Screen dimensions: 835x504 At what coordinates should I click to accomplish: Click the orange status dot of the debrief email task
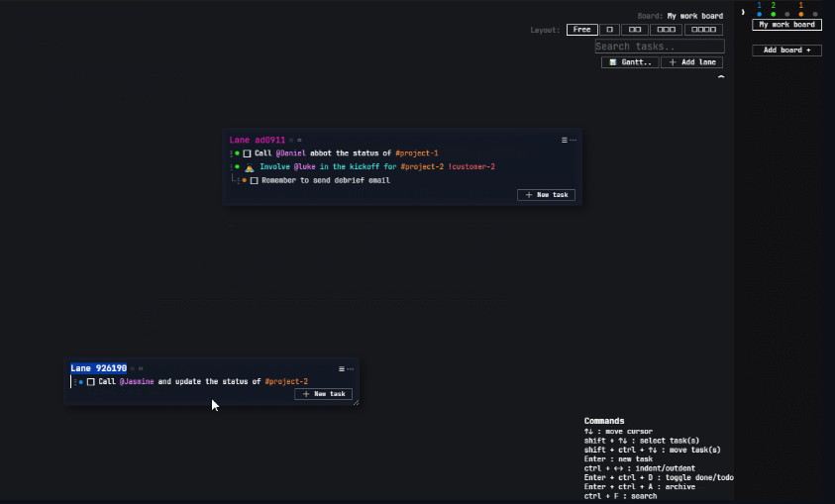tap(245, 180)
